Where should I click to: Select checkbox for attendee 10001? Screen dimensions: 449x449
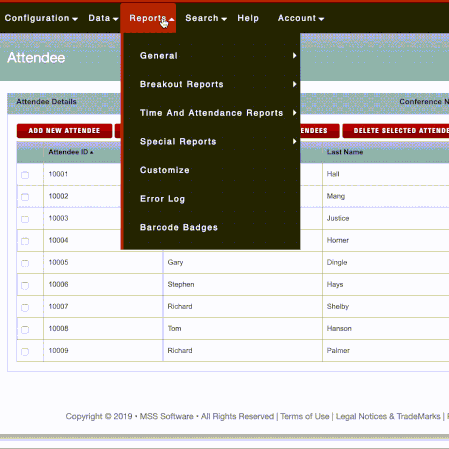click(x=25, y=175)
